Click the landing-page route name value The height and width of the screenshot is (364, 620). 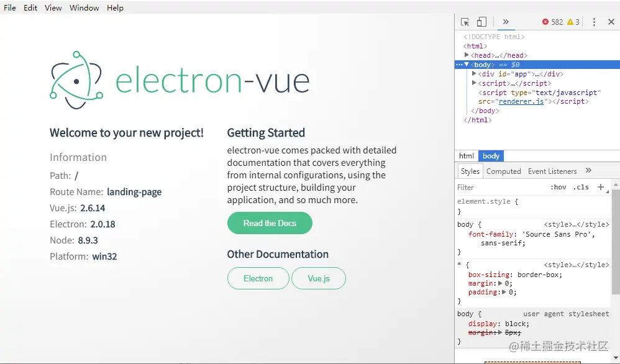coord(134,192)
